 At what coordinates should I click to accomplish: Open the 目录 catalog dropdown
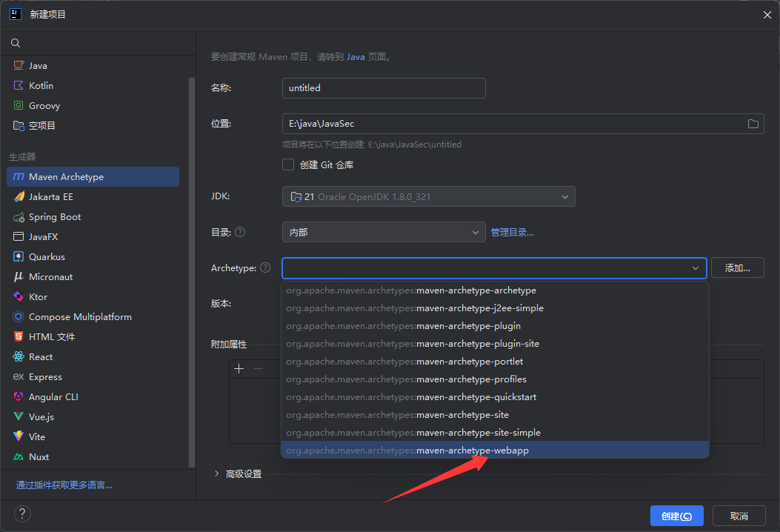384,232
